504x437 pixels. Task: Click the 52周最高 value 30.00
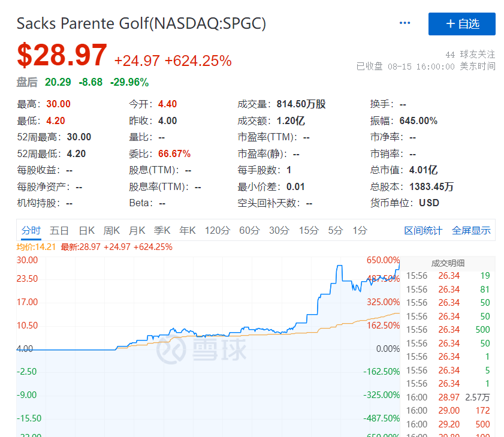coord(79,137)
